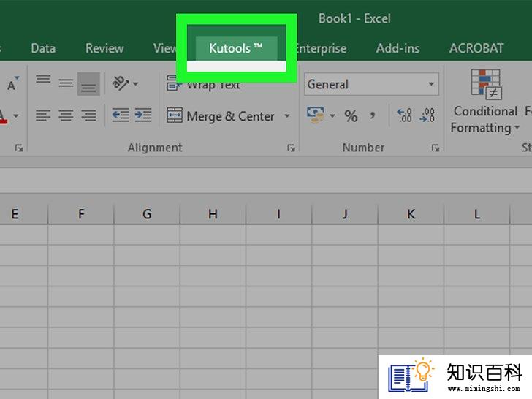Open the ACROBAT tab

click(x=476, y=48)
